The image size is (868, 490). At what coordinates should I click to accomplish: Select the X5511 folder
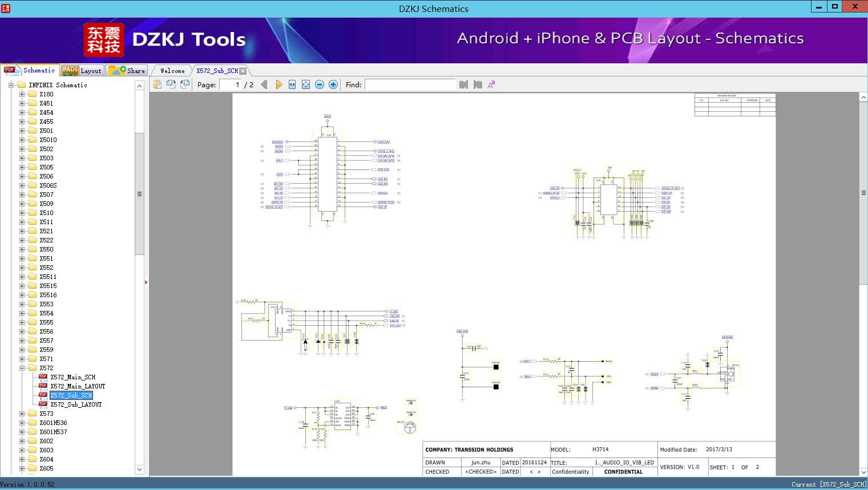tap(48, 277)
